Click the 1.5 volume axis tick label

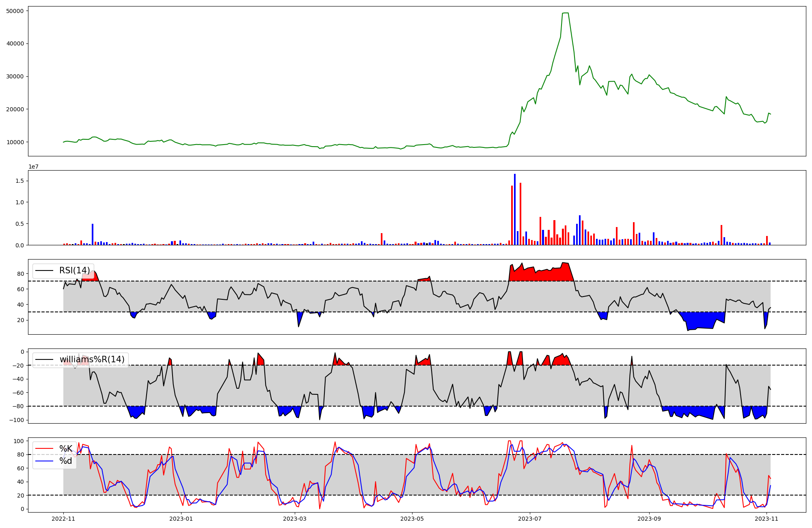[x=20, y=181]
